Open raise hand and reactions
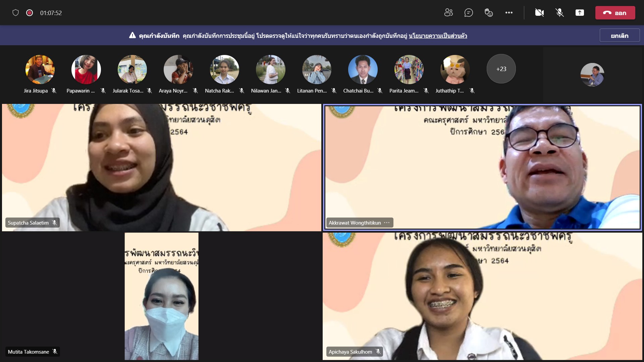The image size is (644, 362). click(x=489, y=13)
